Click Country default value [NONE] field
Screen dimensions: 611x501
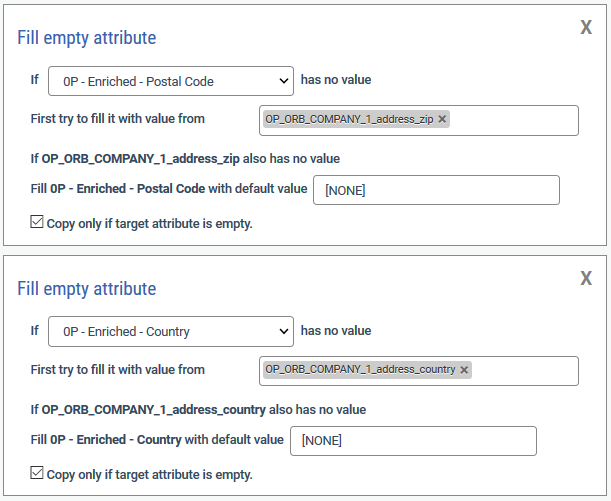click(x=413, y=441)
